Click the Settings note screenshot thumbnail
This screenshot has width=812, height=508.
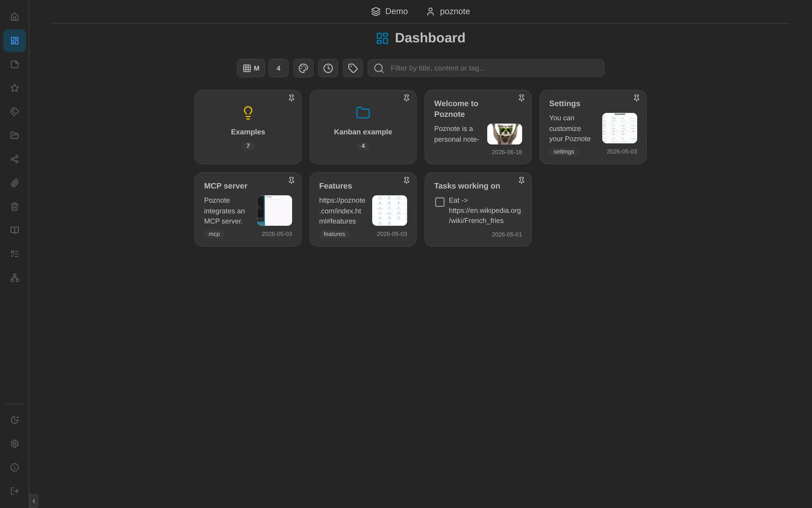(620, 128)
